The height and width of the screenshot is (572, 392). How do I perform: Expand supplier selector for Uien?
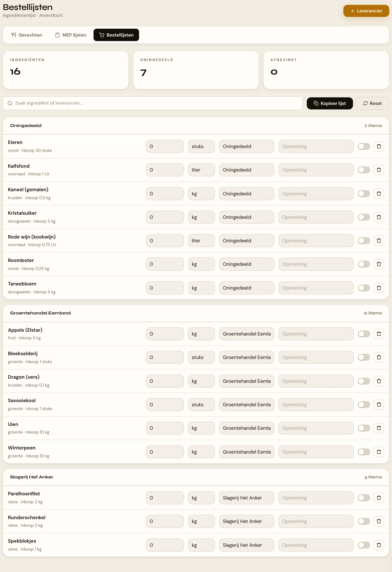tap(247, 428)
